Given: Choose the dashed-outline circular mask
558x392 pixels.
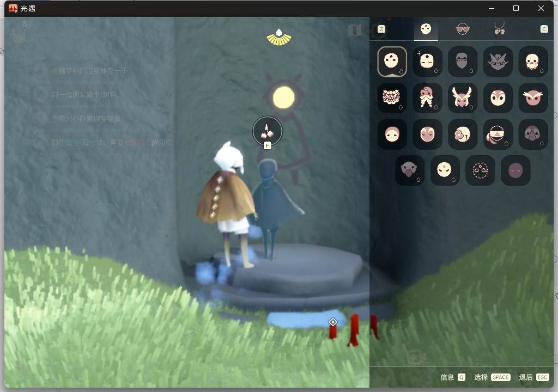Looking at the screenshot, I should point(480,170).
